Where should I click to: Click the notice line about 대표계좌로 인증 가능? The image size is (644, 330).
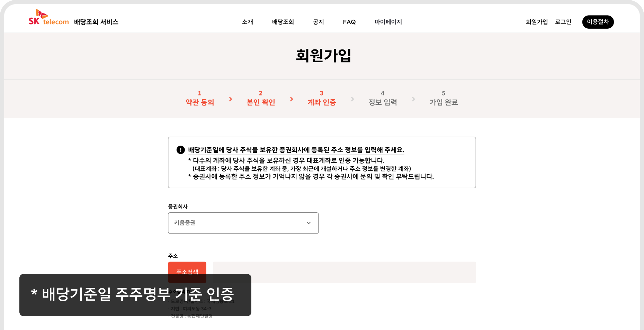[x=286, y=161]
